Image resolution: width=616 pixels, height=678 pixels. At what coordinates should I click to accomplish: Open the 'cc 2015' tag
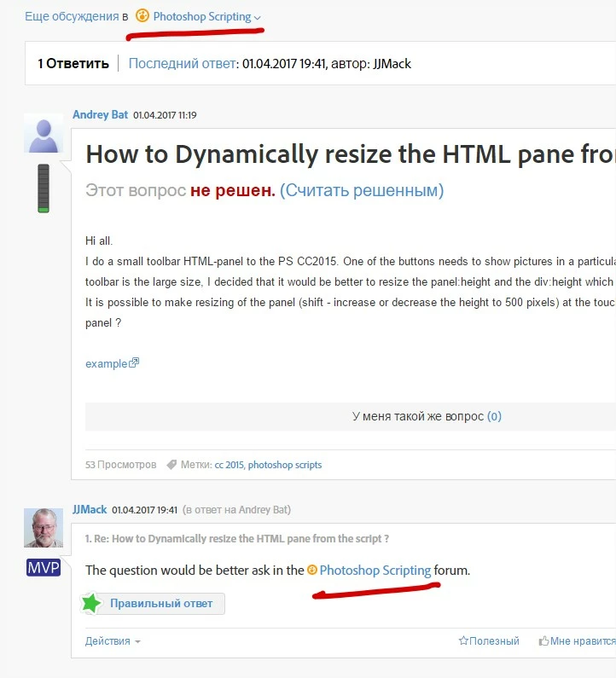(x=230, y=465)
